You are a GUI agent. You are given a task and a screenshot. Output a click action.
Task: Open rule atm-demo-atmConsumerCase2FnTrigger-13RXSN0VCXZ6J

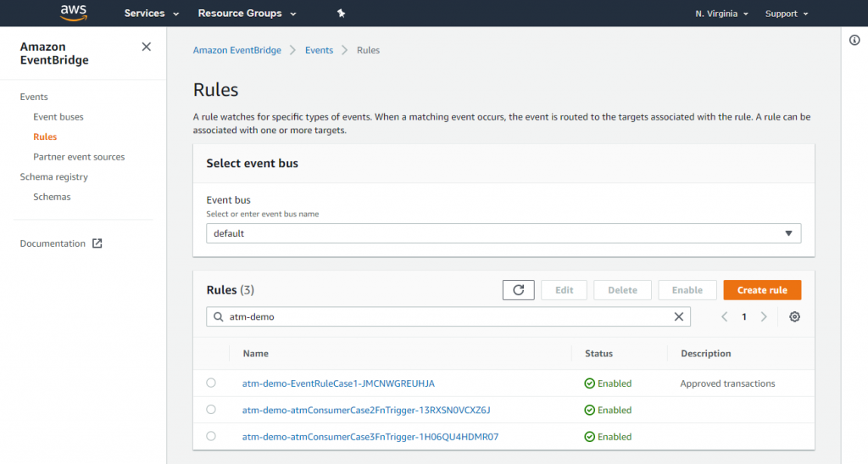click(366, 411)
